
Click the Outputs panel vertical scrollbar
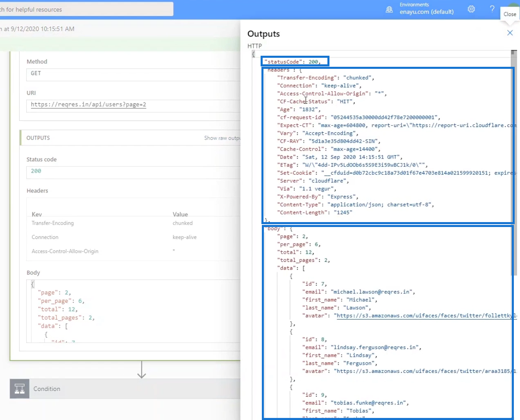click(x=514, y=164)
